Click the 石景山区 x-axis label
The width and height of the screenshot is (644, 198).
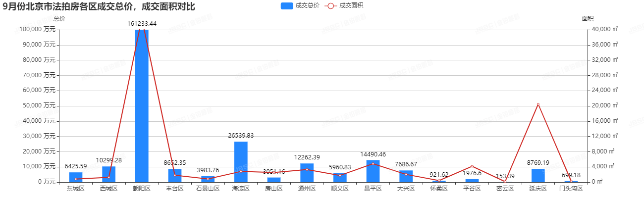pyautogui.click(x=208, y=189)
